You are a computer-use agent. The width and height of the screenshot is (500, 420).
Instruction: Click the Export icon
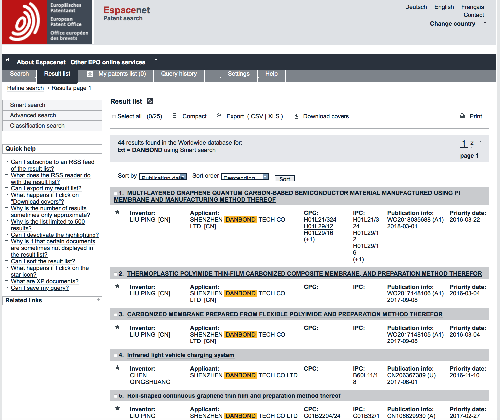(x=219, y=115)
